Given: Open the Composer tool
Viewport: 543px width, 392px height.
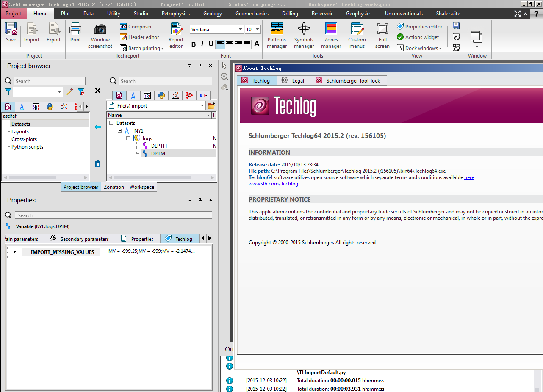Looking at the screenshot, I should (x=136, y=26).
